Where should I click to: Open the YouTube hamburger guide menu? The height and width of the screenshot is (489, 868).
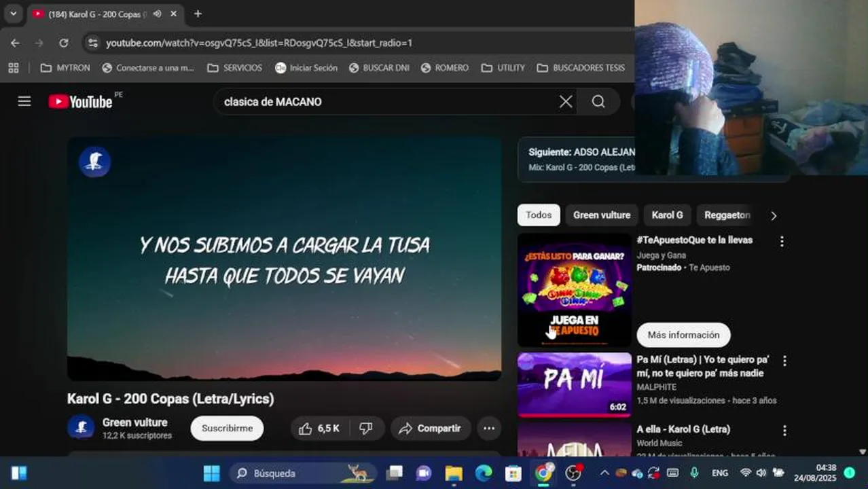click(x=24, y=102)
